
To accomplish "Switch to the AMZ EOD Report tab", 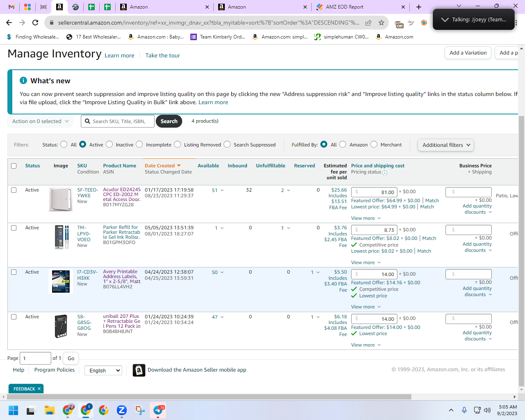I will [x=361, y=7].
